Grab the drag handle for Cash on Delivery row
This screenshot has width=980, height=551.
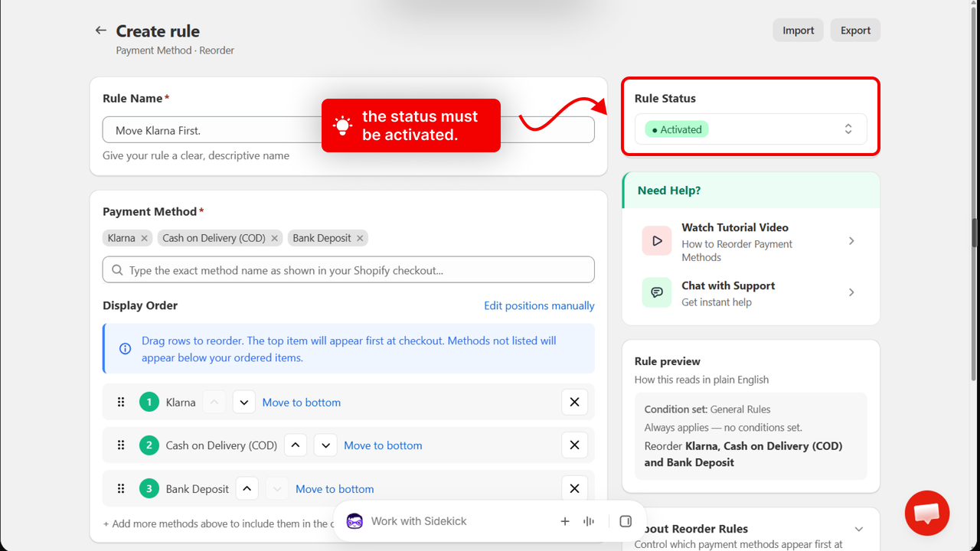click(121, 445)
